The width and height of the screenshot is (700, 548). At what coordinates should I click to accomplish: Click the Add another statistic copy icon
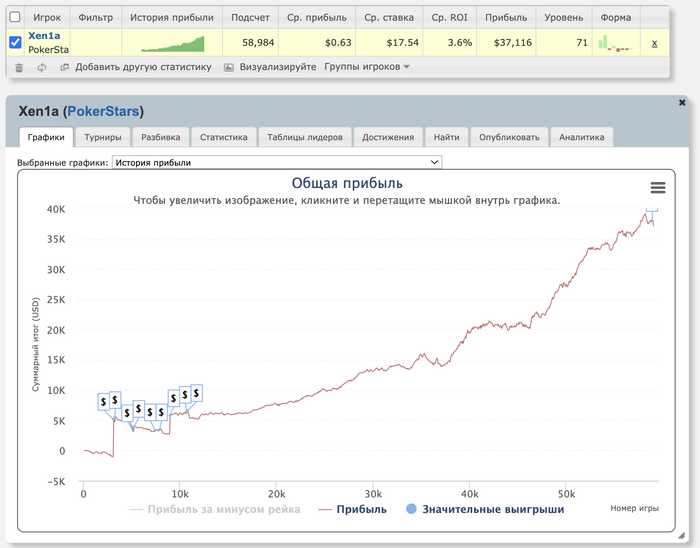click(65, 67)
